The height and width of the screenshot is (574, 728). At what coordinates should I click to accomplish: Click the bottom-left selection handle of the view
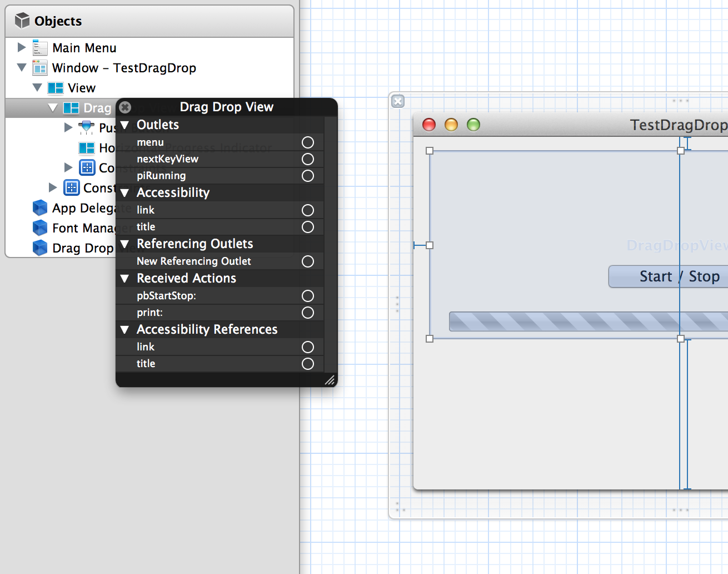pyautogui.click(x=430, y=339)
